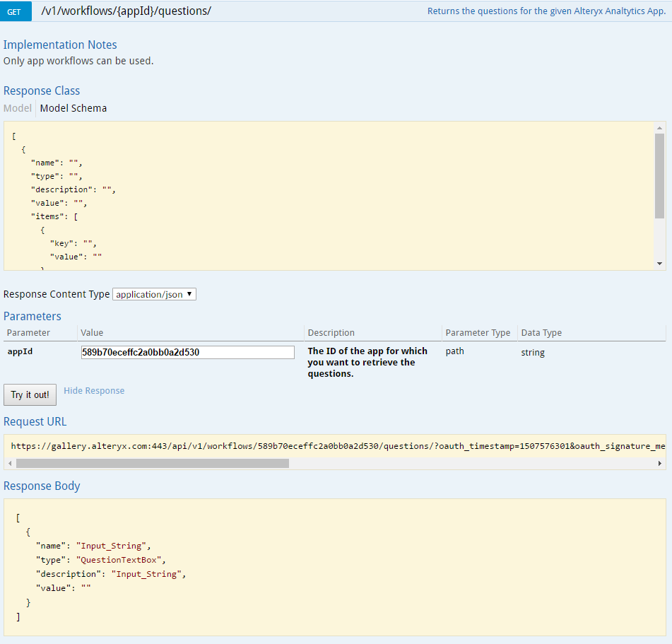Click the Hide Response link
The image size is (672, 644).
[x=94, y=391]
